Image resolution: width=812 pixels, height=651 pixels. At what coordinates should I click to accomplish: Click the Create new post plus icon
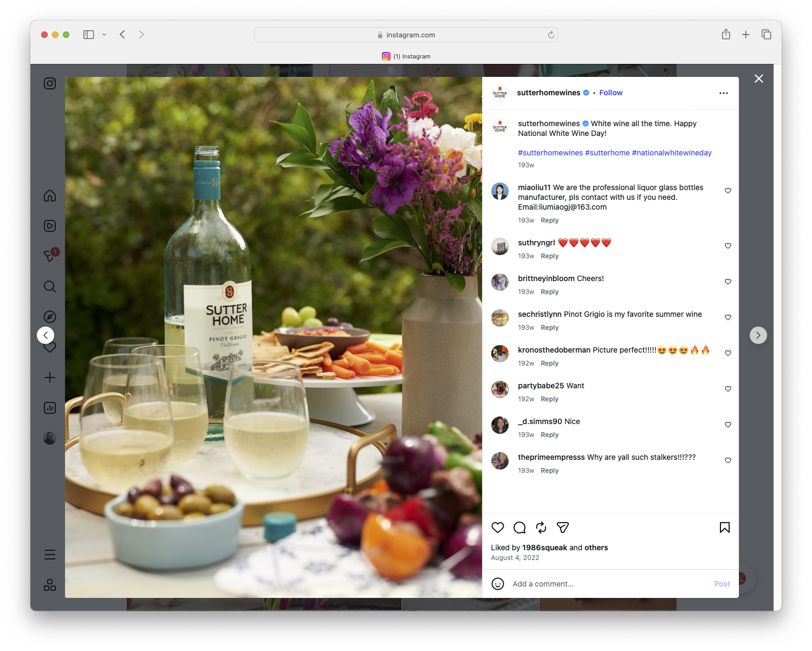coord(49,377)
